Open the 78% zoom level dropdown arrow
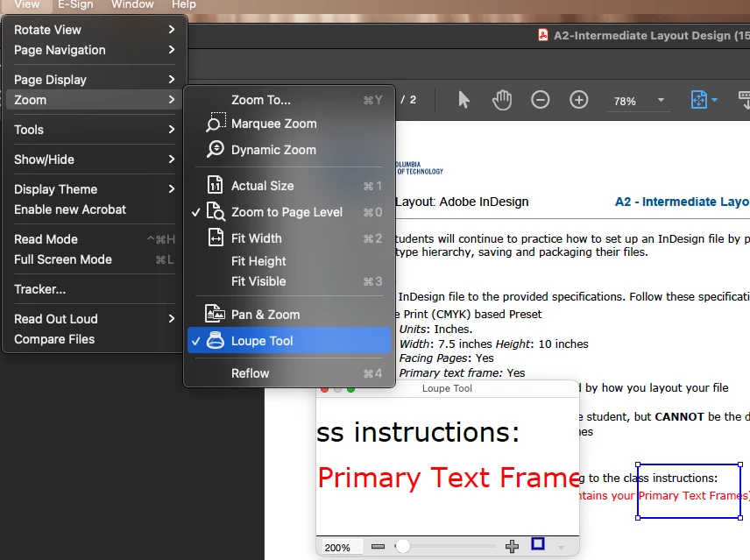750x560 pixels. [x=661, y=100]
